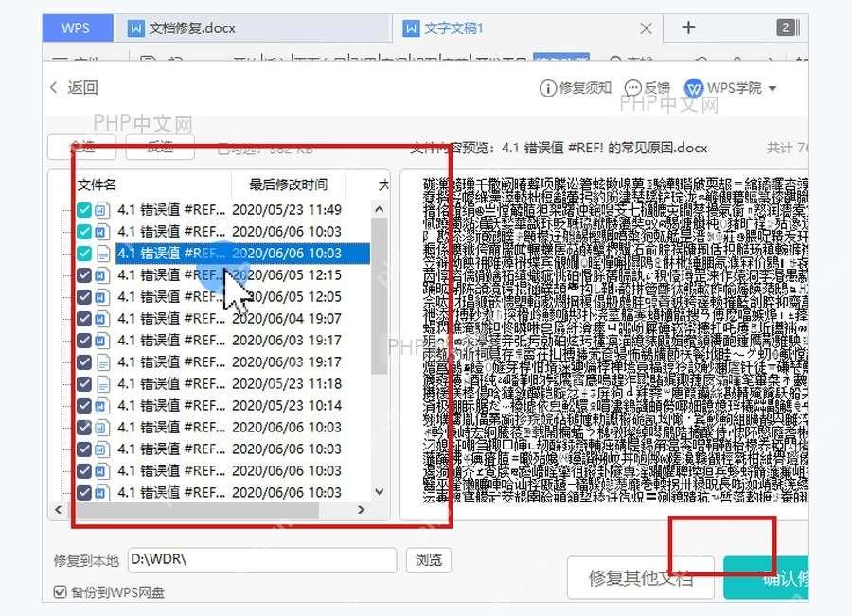
Task: Click file icon of row dated 2020/06/04 19:07
Action: pyautogui.click(x=102, y=318)
